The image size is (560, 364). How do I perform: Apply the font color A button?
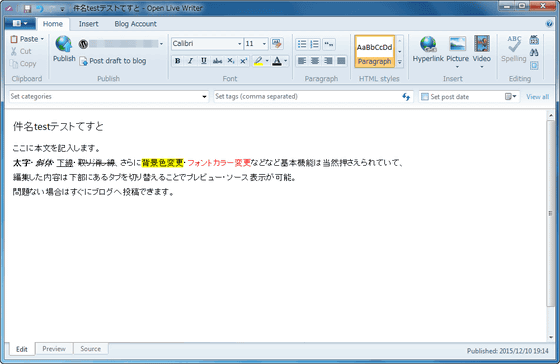tap(277, 61)
